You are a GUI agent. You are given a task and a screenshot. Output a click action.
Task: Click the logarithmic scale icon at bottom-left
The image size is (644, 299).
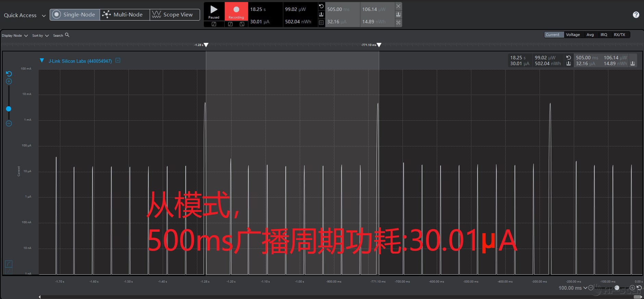click(x=9, y=264)
